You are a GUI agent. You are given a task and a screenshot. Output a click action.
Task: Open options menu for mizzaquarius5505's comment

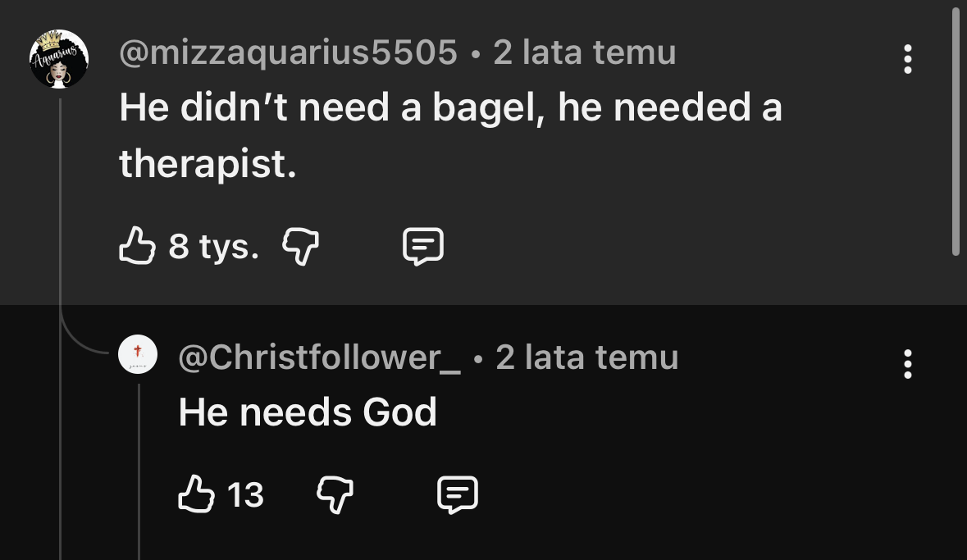click(x=907, y=59)
